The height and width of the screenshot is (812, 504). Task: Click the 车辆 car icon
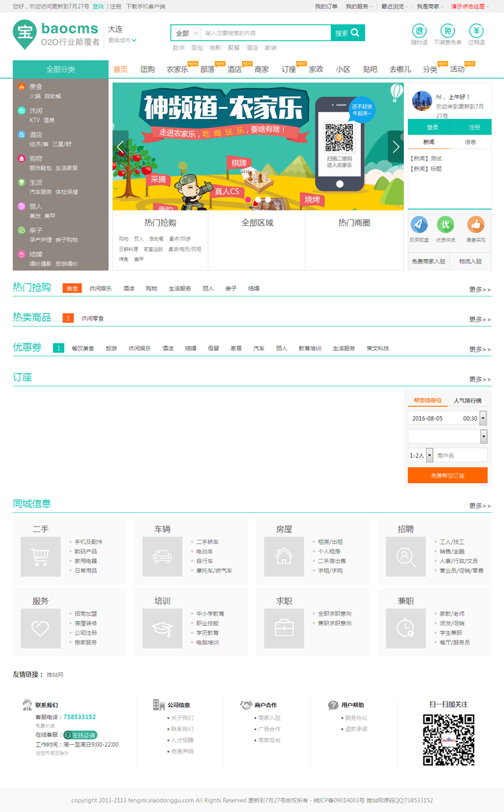point(163,557)
